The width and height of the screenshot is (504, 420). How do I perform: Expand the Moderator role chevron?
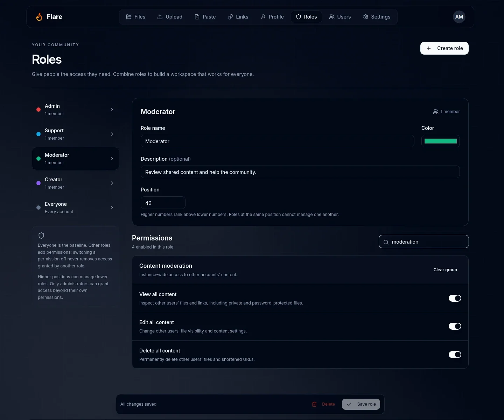[x=112, y=159]
